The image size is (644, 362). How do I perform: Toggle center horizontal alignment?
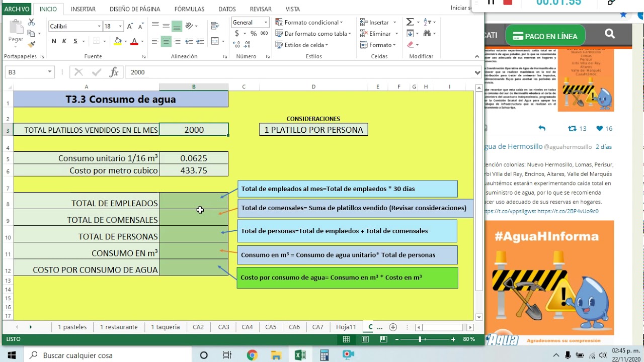166,41
